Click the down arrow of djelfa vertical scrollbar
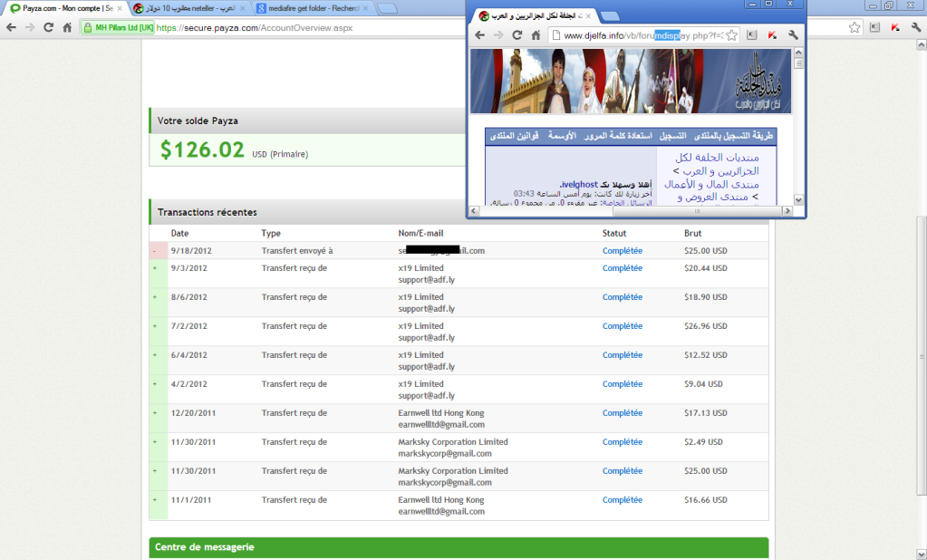927x560 pixels. [x=798, y=200]
